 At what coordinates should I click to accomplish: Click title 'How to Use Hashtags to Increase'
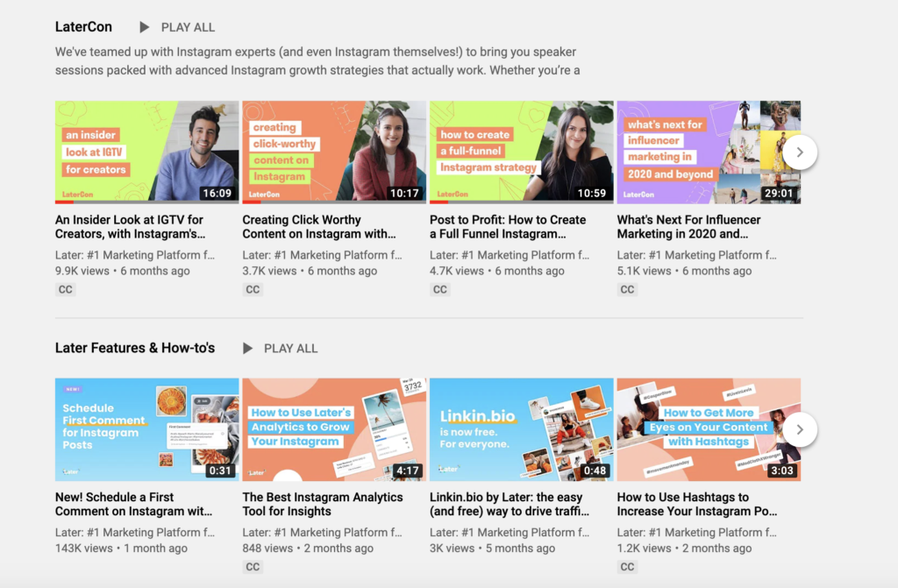pyautogui.click(x=697, y=505)
